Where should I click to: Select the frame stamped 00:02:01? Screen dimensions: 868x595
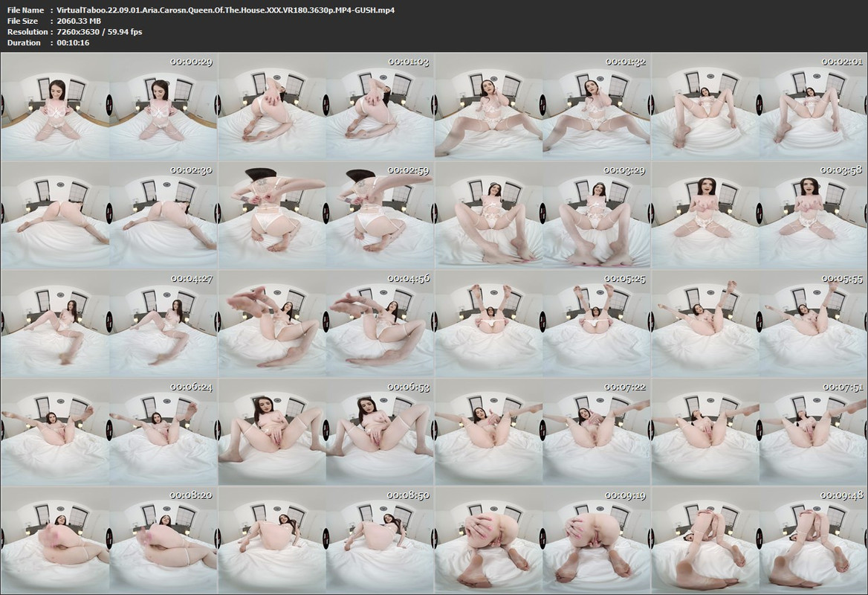pyautogui.click(x=759, y=106)
